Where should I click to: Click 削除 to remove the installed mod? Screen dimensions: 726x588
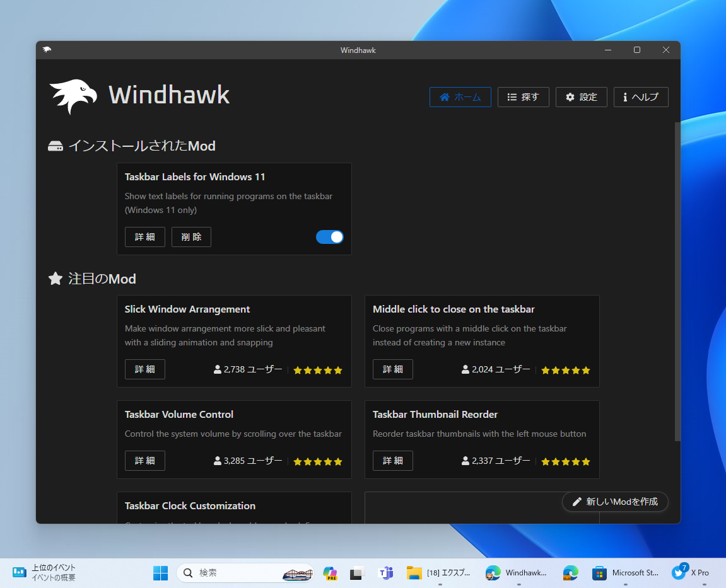coord(191,236)
